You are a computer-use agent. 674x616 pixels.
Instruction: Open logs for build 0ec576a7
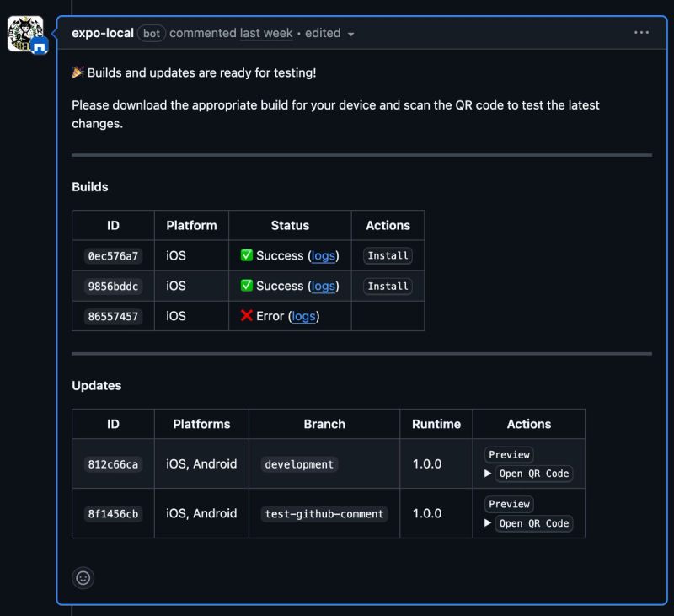[324, 256]
